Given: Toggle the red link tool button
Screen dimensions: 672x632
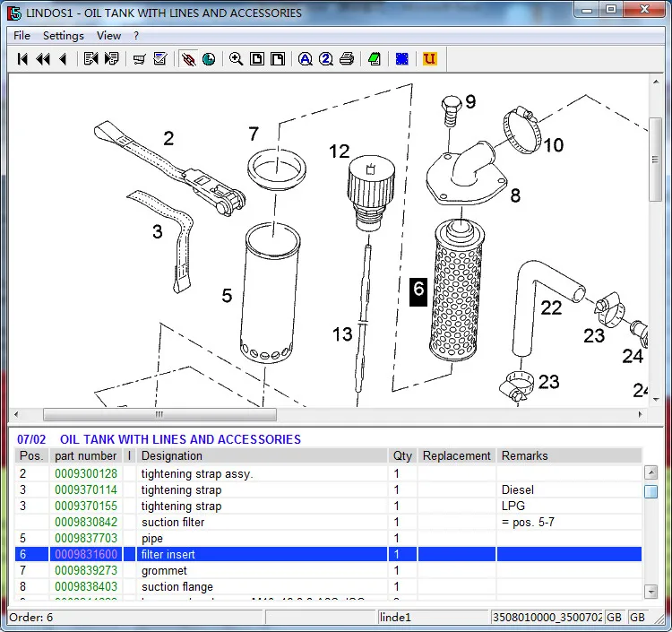Looking at the screenshot, I should (x=188, y=59).
